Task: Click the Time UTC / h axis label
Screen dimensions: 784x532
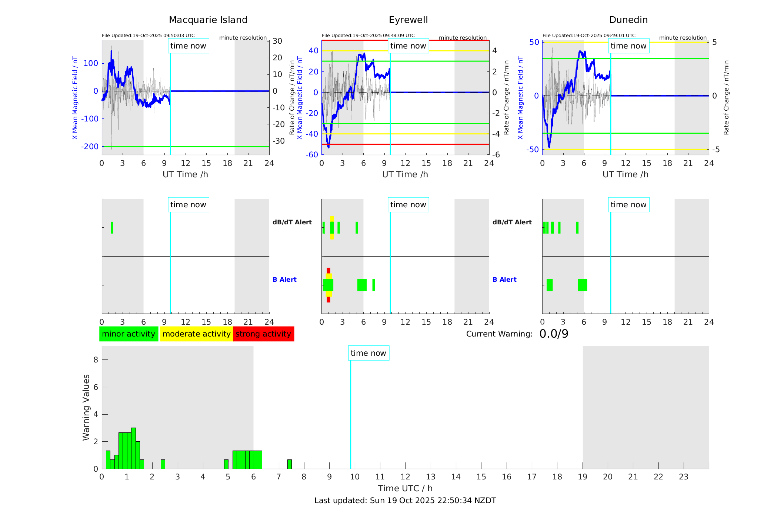Action: coord(405,488)
